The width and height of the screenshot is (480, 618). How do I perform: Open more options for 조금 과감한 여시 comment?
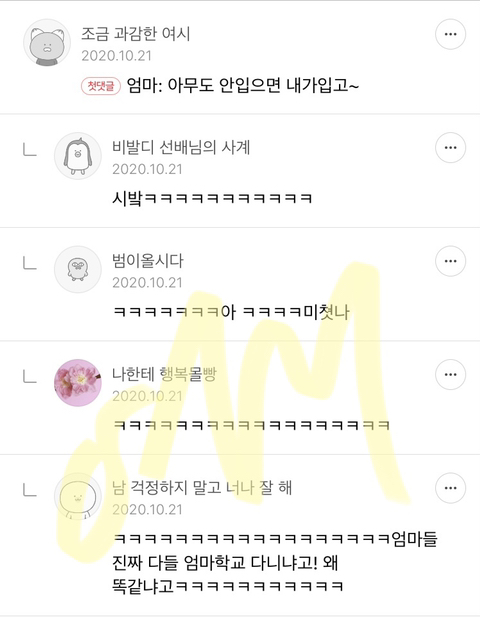point(450,34)
